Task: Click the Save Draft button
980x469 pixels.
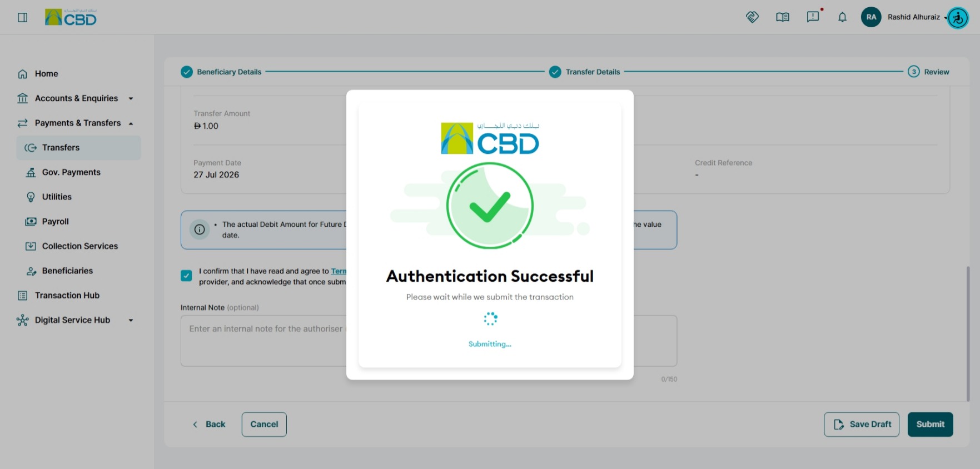Action: pos(862,425)
